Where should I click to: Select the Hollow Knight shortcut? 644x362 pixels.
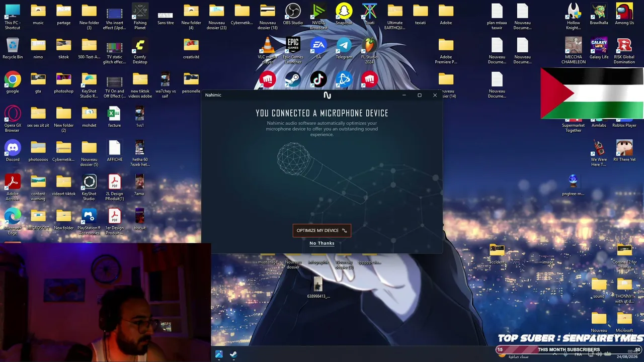coord(574,16)
